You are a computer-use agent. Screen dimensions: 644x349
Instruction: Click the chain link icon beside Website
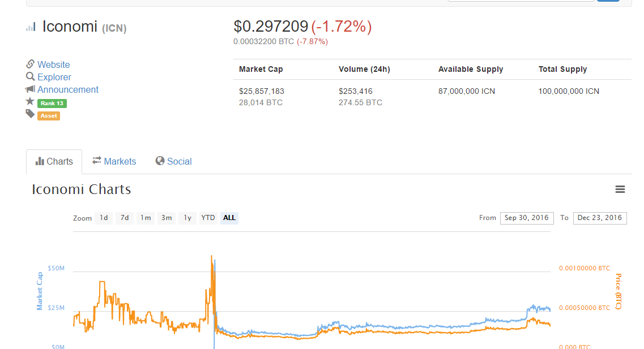point(30,64)
